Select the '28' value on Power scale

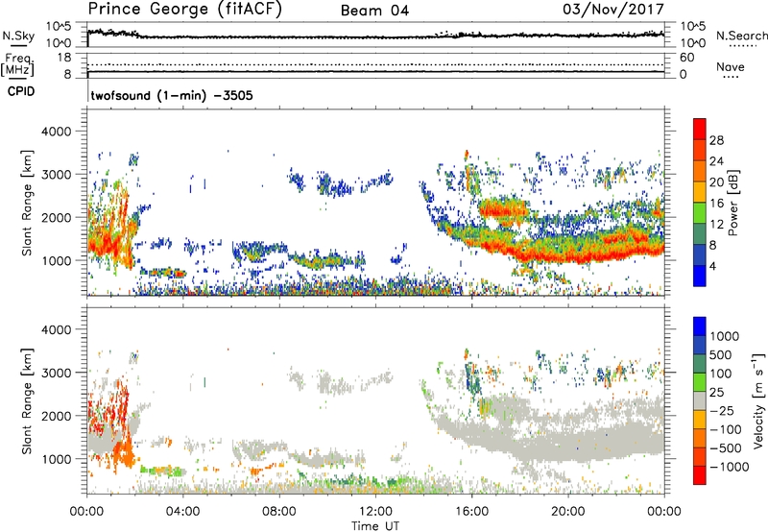(716, 140)
